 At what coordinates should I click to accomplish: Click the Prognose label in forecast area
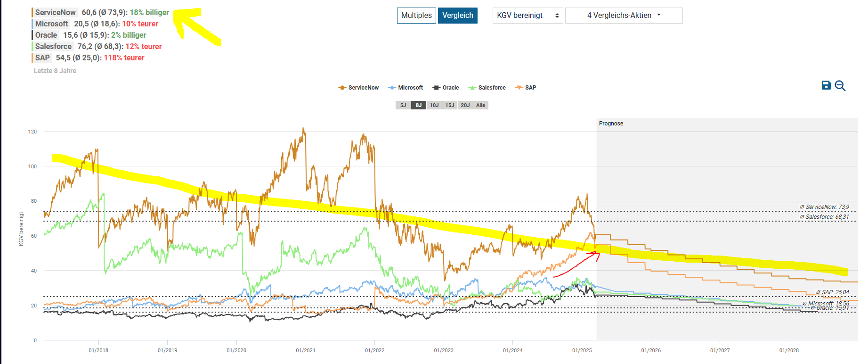[611, 124]
